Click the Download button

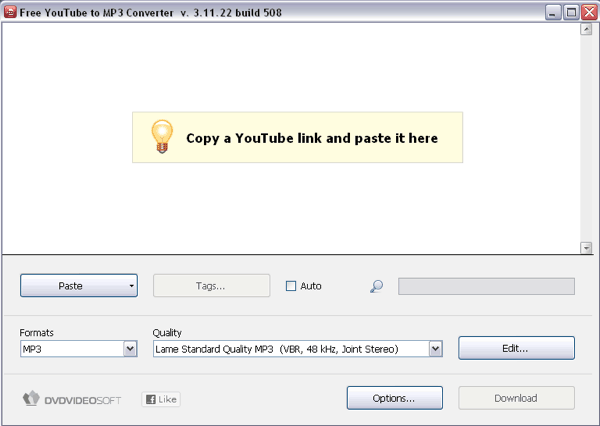(516, 398)
